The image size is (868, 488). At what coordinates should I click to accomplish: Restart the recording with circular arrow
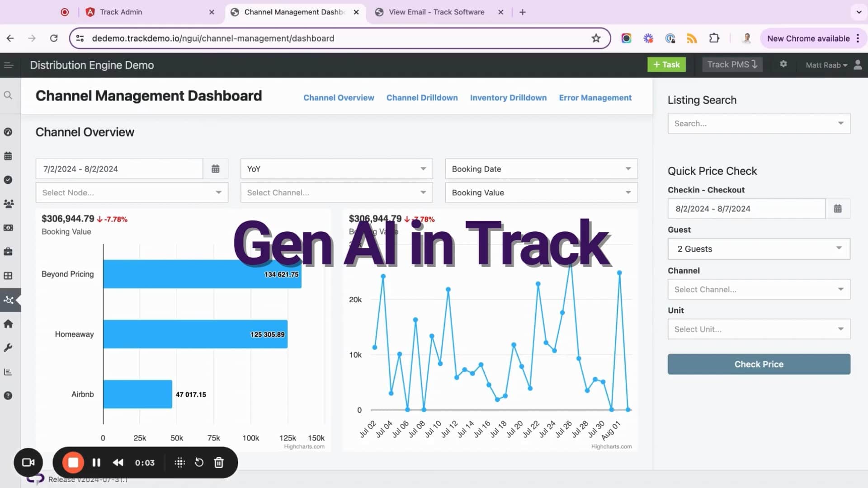pyautogui.click(x=199, y=462)
